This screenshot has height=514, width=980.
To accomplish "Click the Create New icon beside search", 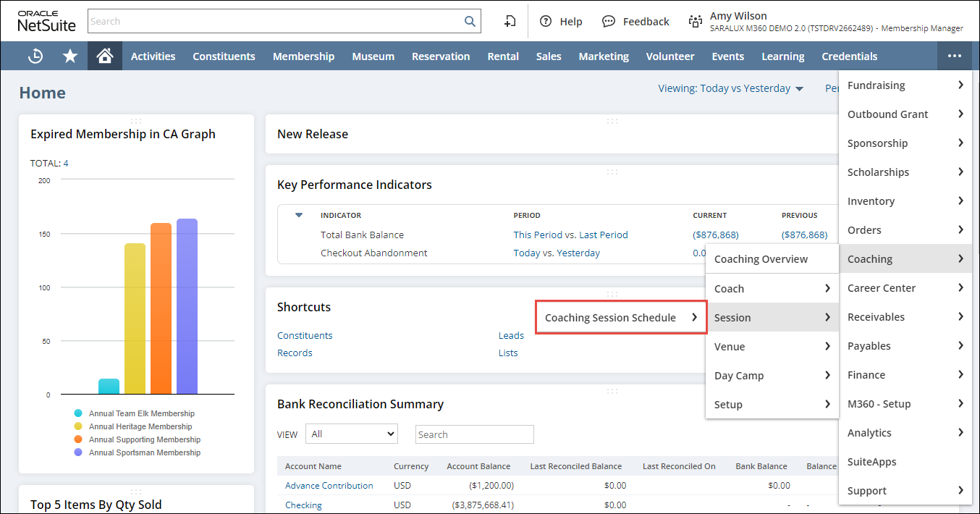I will pyautogui.click(x=510, y=22).
